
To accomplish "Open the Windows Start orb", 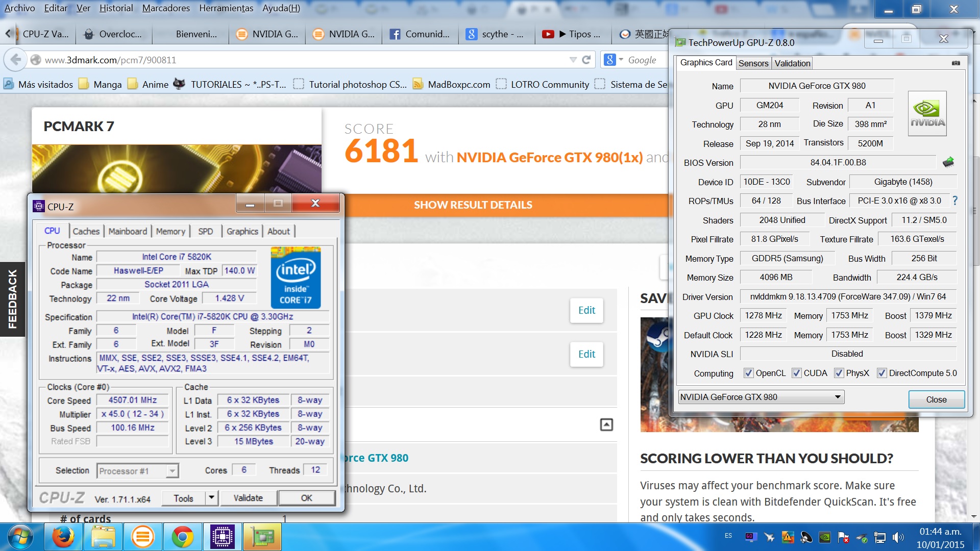I will point(21,537).
